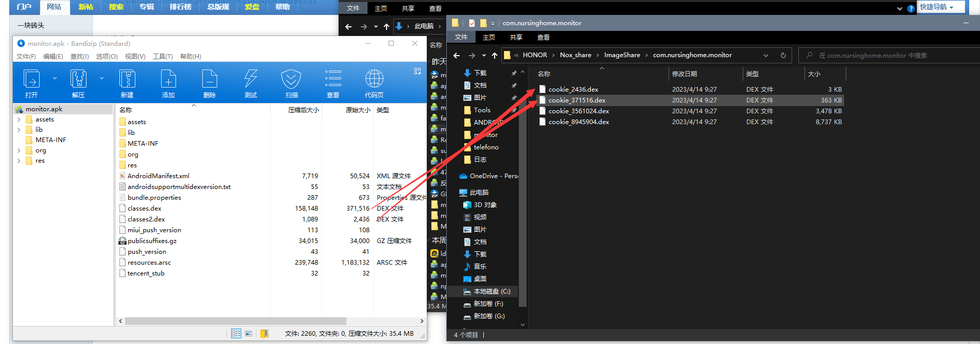Click the ImageShare breadcrumb in the address bar
Screen dimensions: 980x344
pos(622,55)
